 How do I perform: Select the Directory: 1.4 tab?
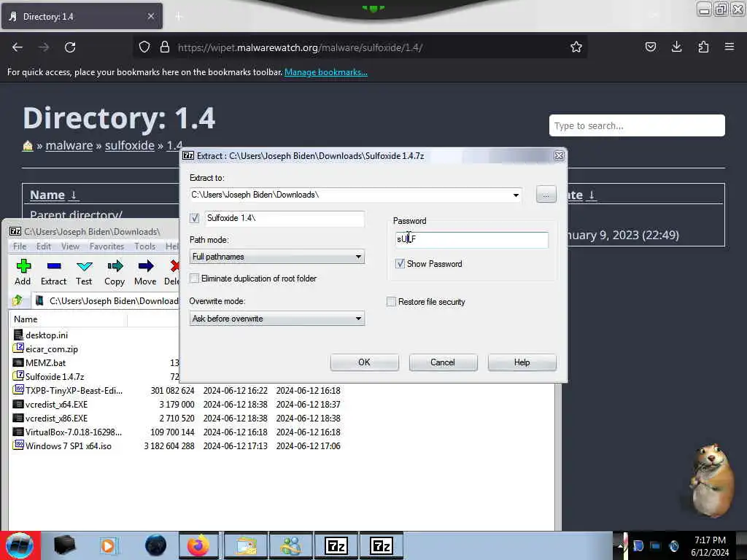point(82,16)
